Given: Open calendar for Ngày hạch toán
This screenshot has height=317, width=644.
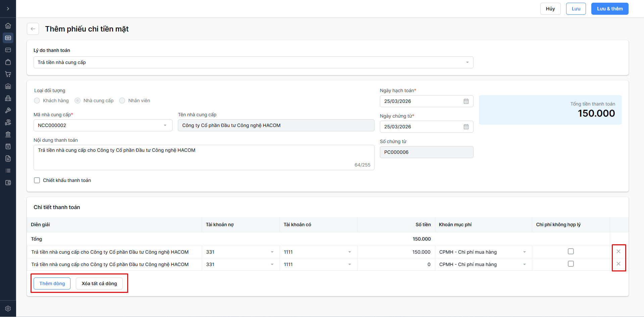Looking at the screenshot, I should [x=466, y=101].
